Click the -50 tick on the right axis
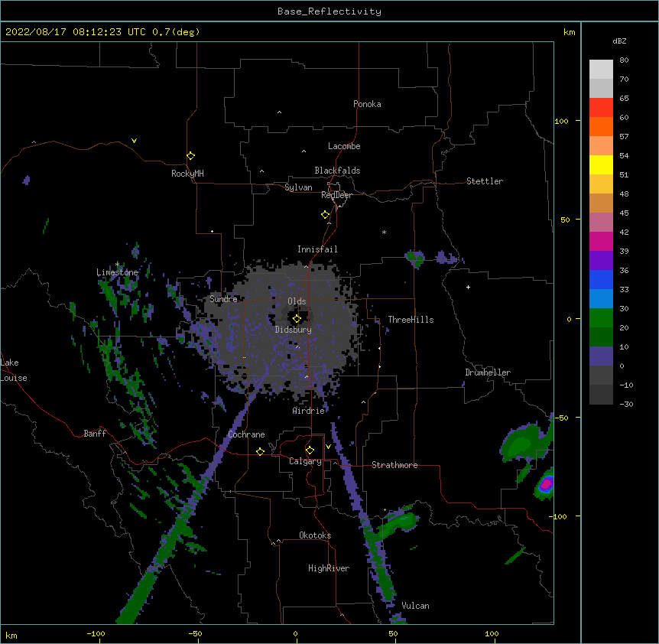This screenshot has height=644, width=659. (561, 418)
